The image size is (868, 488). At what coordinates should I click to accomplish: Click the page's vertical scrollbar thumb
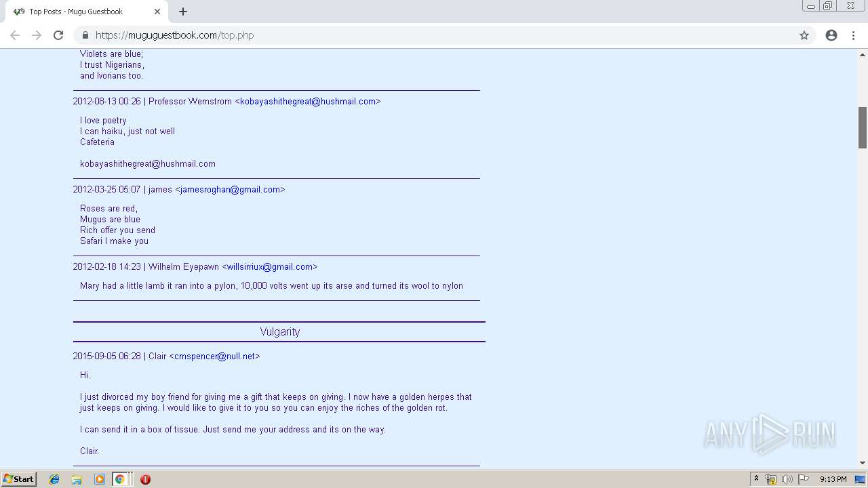point(863,127)
